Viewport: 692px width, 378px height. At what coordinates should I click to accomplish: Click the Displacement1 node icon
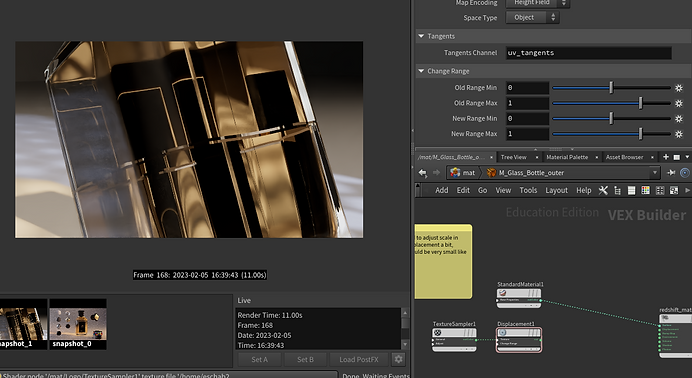pos(503,333)
